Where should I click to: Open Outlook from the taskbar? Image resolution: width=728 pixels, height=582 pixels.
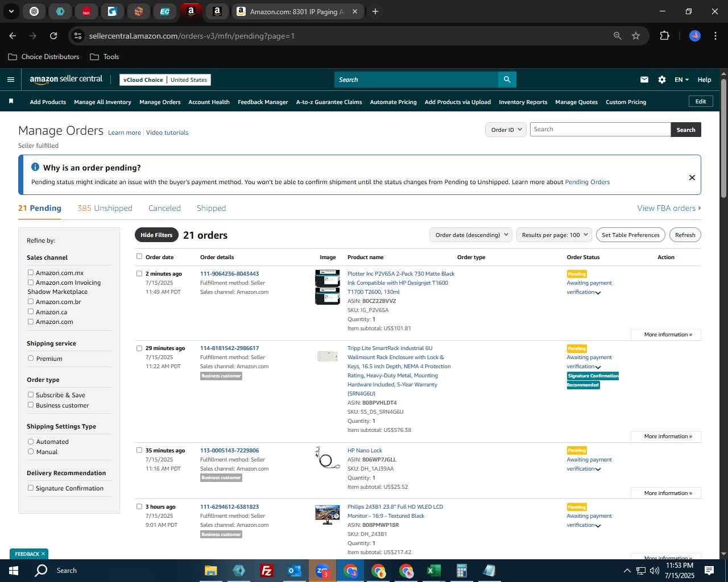click(295, 571)
